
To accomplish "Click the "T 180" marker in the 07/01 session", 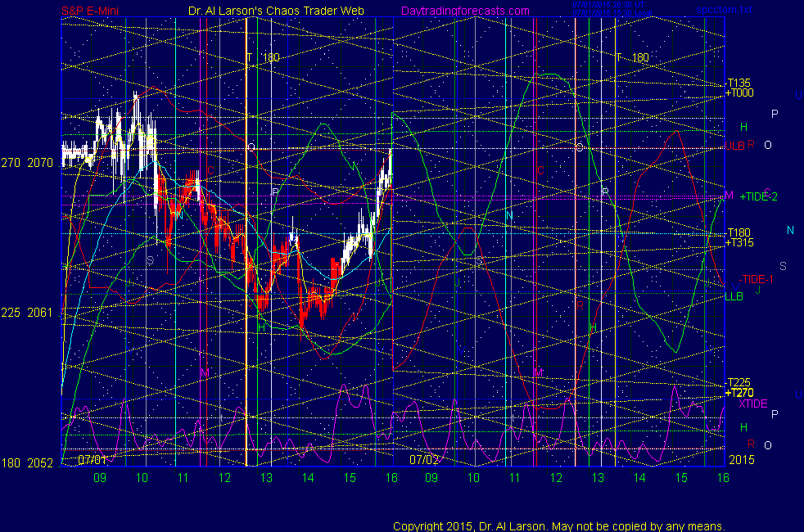I will click(x=263, y=57).
